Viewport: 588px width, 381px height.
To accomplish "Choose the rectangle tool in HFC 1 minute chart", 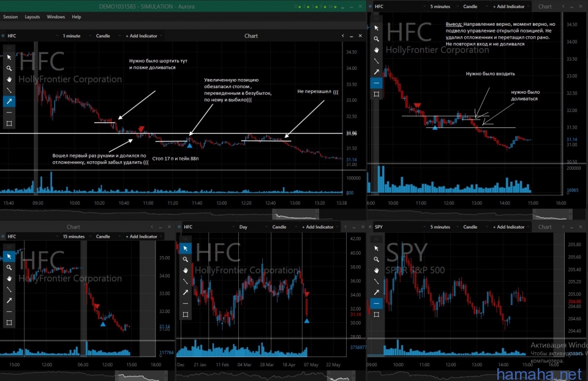I will coord(9,123).
